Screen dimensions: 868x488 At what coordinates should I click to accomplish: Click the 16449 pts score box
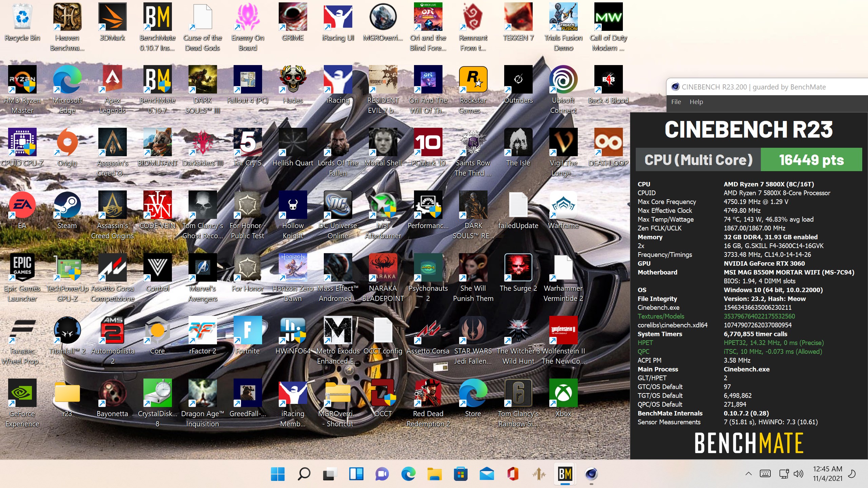click(811, 160)
